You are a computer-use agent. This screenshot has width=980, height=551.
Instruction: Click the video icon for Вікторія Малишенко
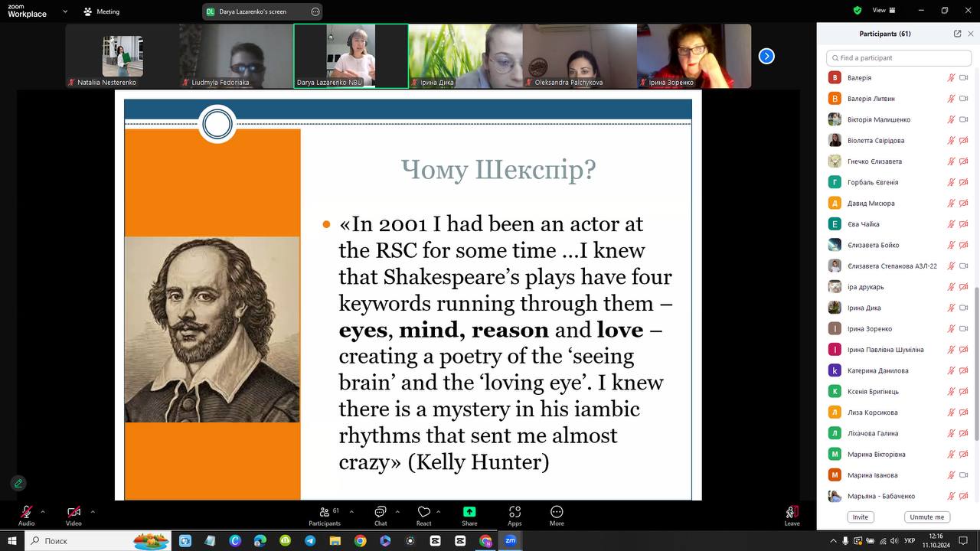[x=963, y=119]
